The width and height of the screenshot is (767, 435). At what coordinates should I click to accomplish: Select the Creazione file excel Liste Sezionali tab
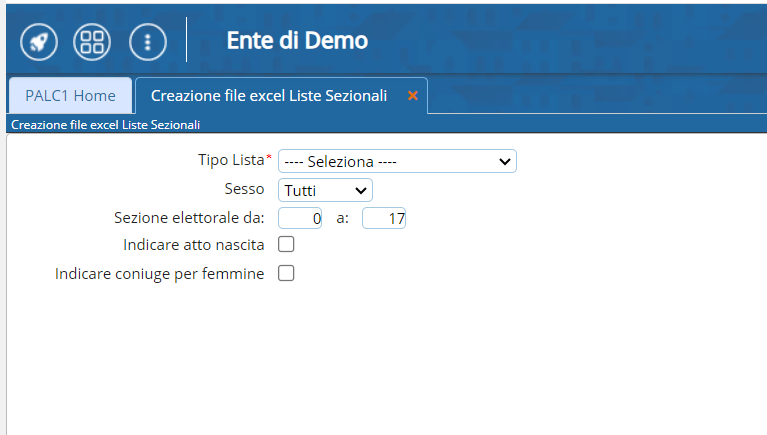pyautogui.click(x=268, y=96)
